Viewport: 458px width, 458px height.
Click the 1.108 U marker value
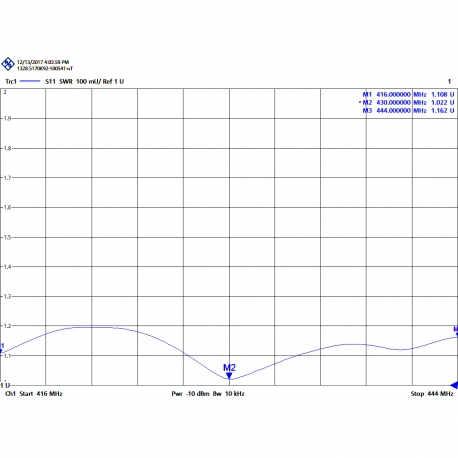(443, 94)
